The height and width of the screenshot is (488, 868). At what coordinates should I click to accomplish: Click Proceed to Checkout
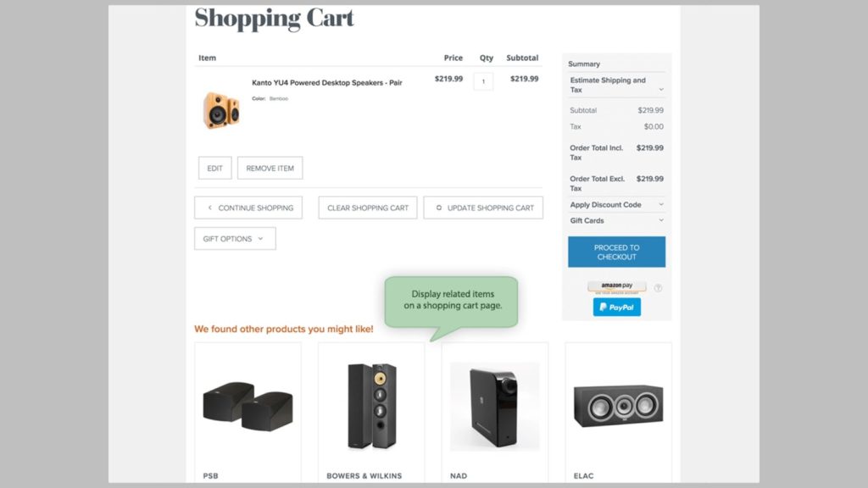(x=616, y=251)
